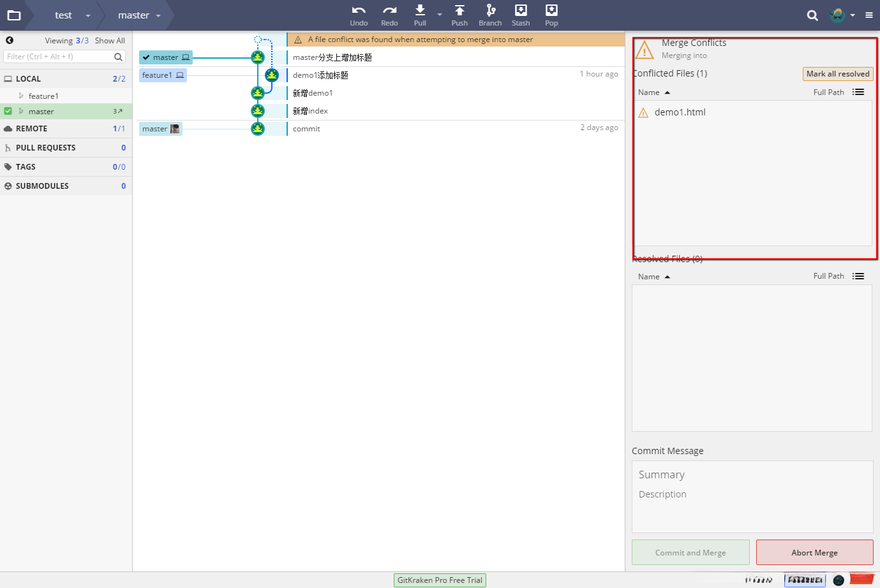Open the hamburger menu icon

[x=869, y=15]
